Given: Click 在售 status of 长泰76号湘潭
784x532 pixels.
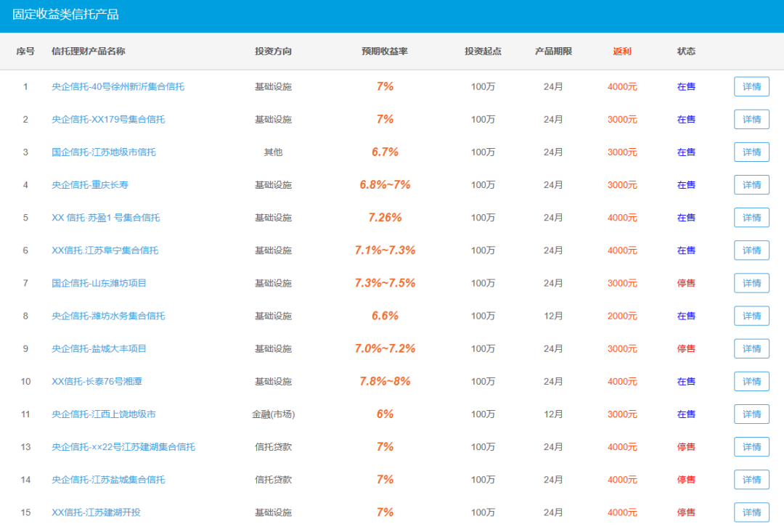Looking at the screenshot, I should pos(686,382).
